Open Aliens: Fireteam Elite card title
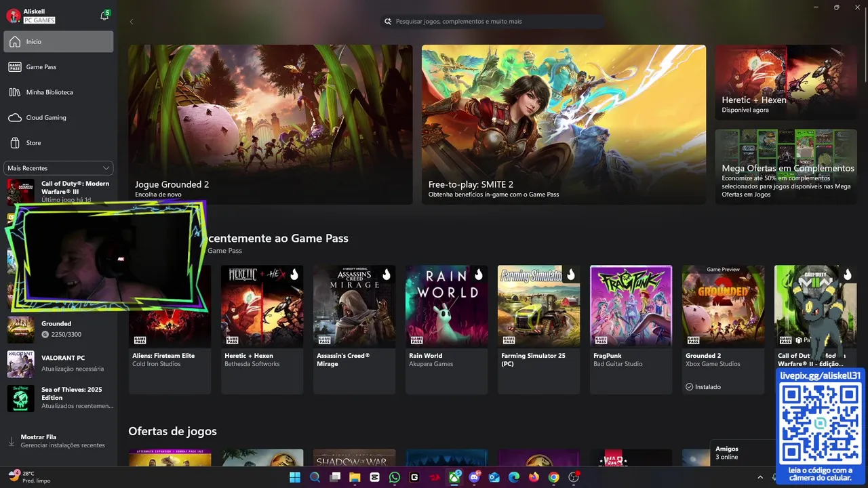 click(x=163, y=356)
